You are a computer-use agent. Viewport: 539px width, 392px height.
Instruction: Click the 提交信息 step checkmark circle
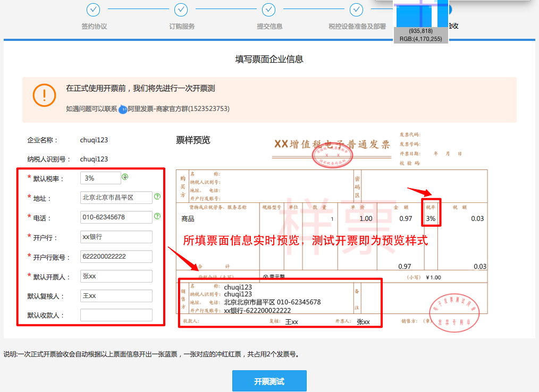point(268,10)
